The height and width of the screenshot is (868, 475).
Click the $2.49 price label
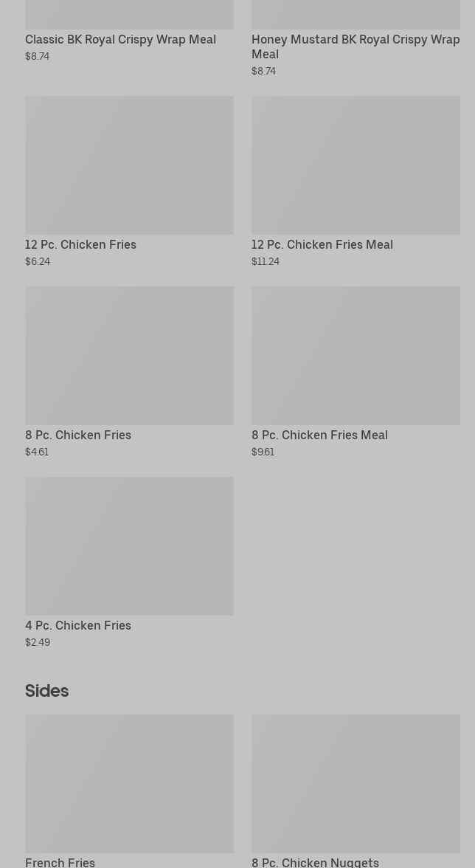click(38, 642)
